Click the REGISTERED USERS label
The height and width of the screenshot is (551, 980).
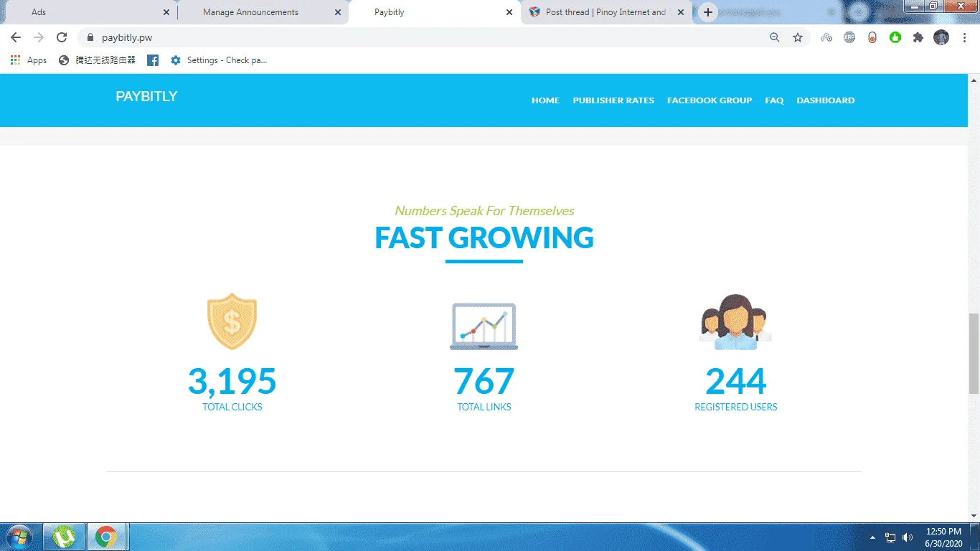pos(736,407)
